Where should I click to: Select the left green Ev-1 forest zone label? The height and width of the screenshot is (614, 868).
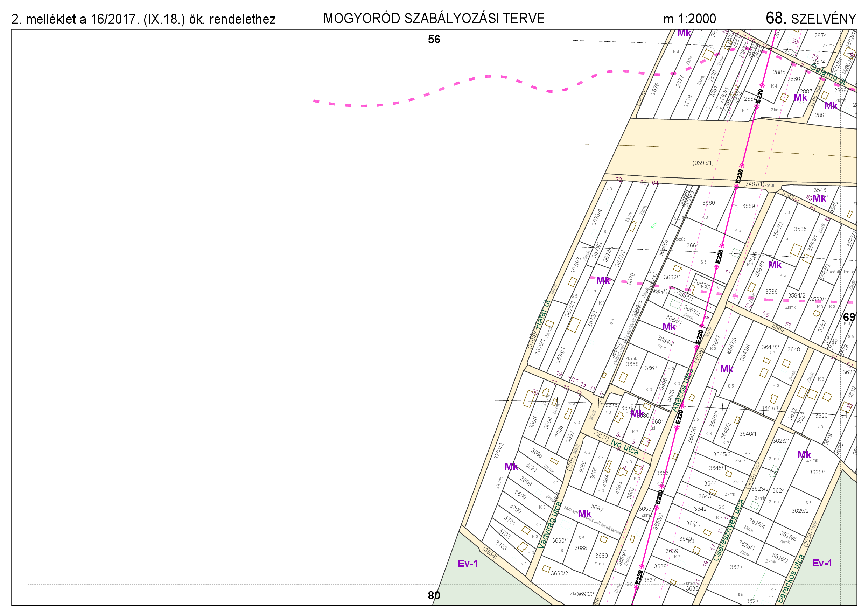[468, 563]
